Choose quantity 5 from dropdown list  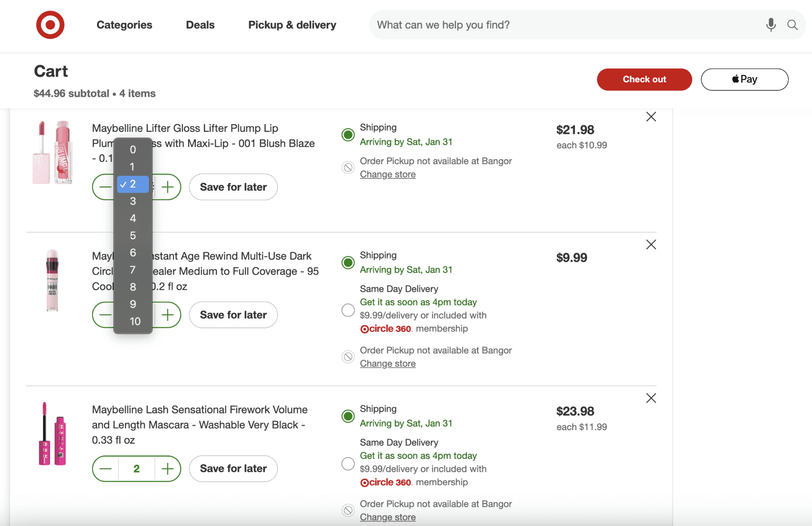point(133,236)
